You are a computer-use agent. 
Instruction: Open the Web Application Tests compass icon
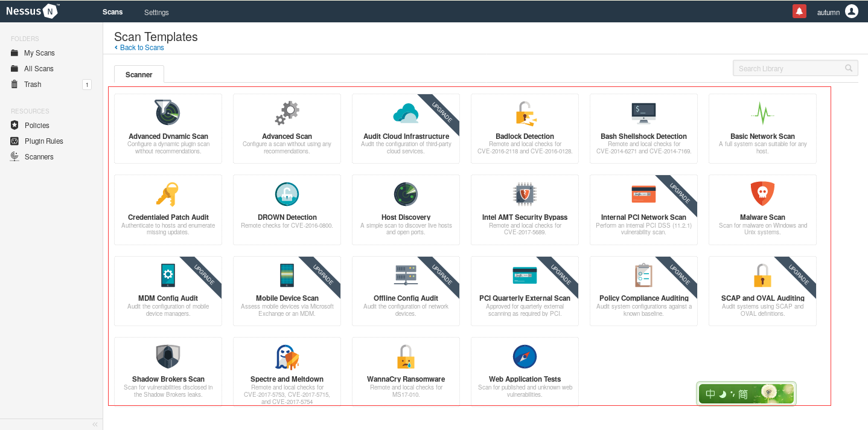click(525, 356)
